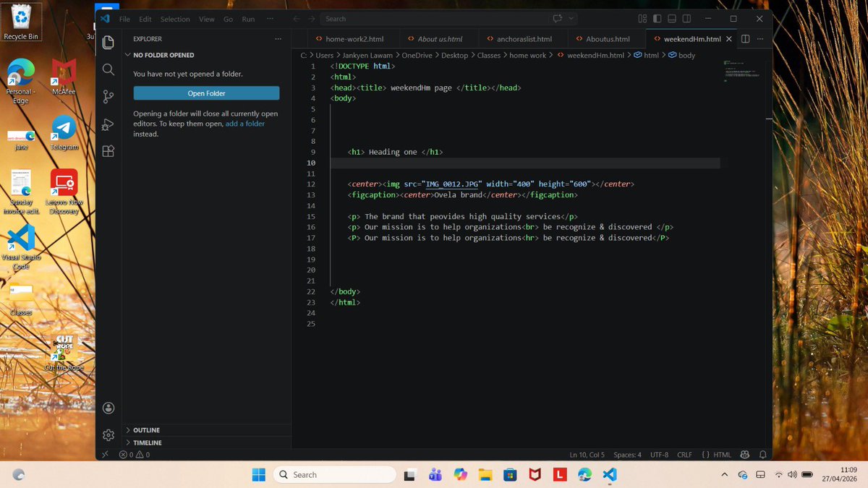Screen dimensions: 868x488
Task: Select the Recycle Bin desktop icon
Action: 21,22
